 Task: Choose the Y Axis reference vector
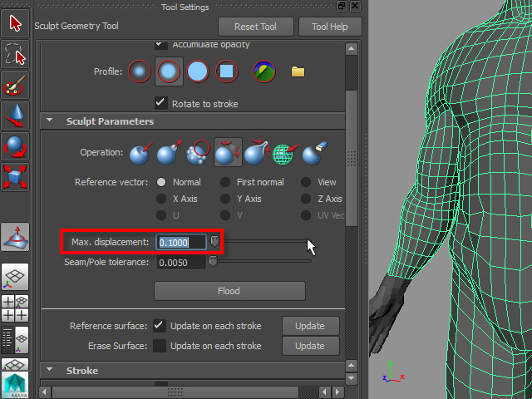[x=225, y=199]
